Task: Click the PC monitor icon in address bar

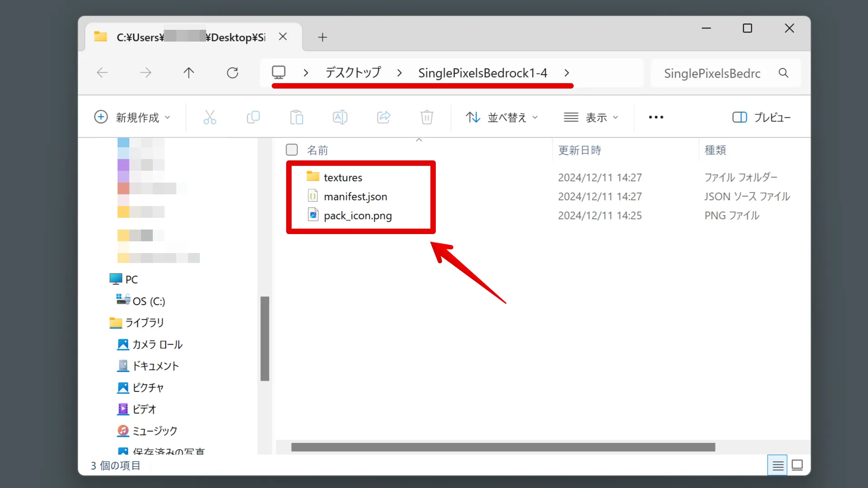Action: tap(278, 72)
